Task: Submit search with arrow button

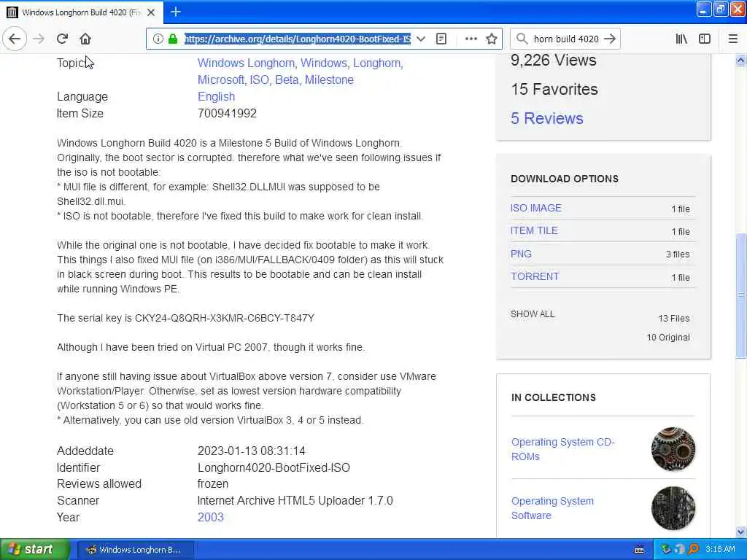Action: point(610,39)
